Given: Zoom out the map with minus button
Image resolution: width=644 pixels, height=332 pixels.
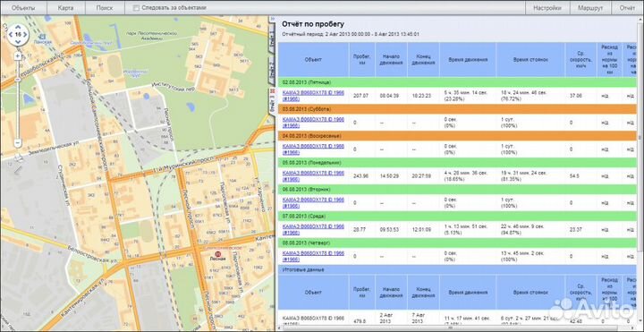Looking at the screenshot, I should [x=18, y=143].
